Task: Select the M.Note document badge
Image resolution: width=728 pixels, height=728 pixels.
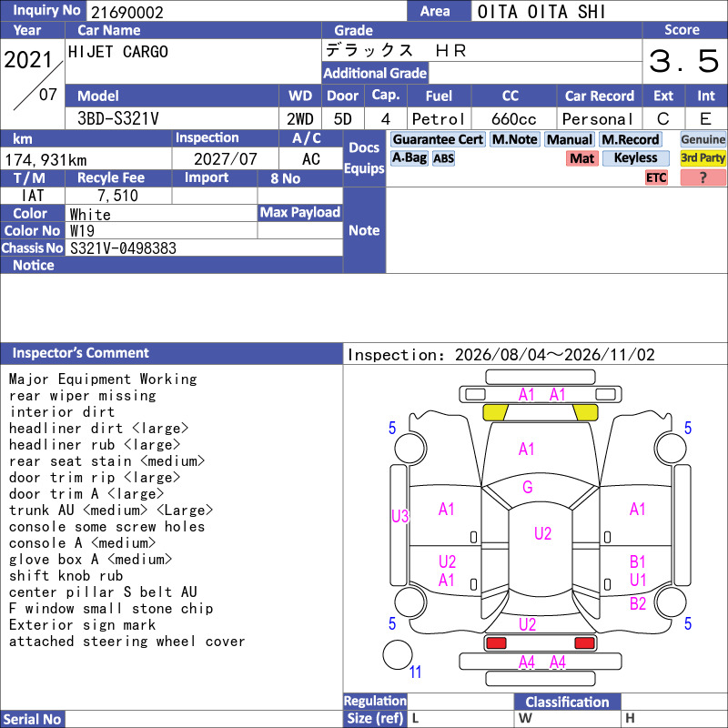Action: click(514, 139)
